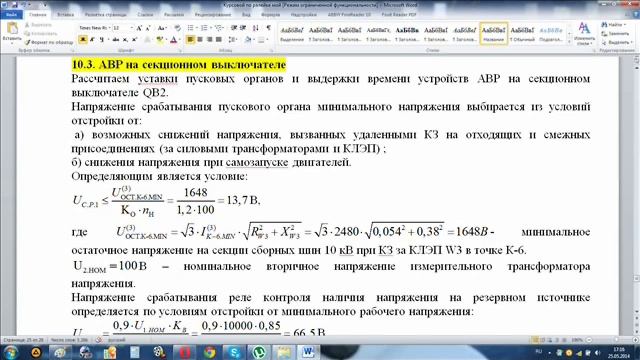Screen dimensions: 640x360
Task: Click the Windows Start button
Action: tap(11, 352)
